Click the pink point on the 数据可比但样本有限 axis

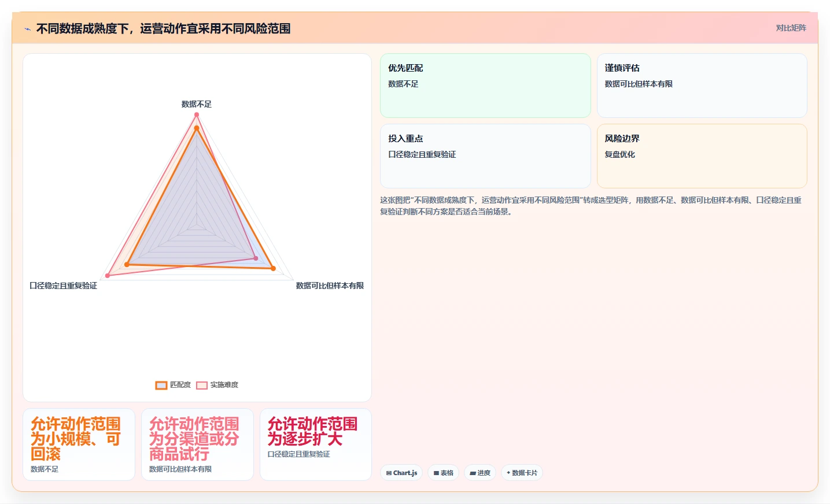click(x=256, y=258)
